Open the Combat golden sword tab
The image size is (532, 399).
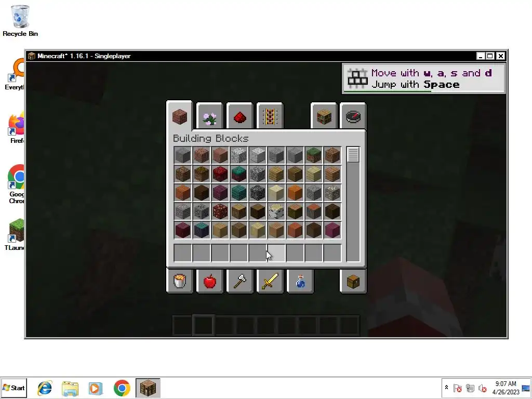(x=270, y=281)
